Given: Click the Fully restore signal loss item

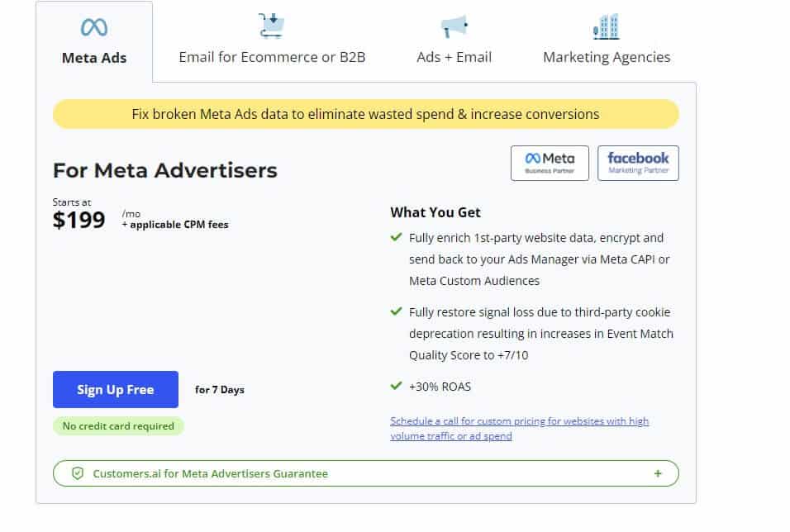Looking at the screenshot, I should [541, 334].
